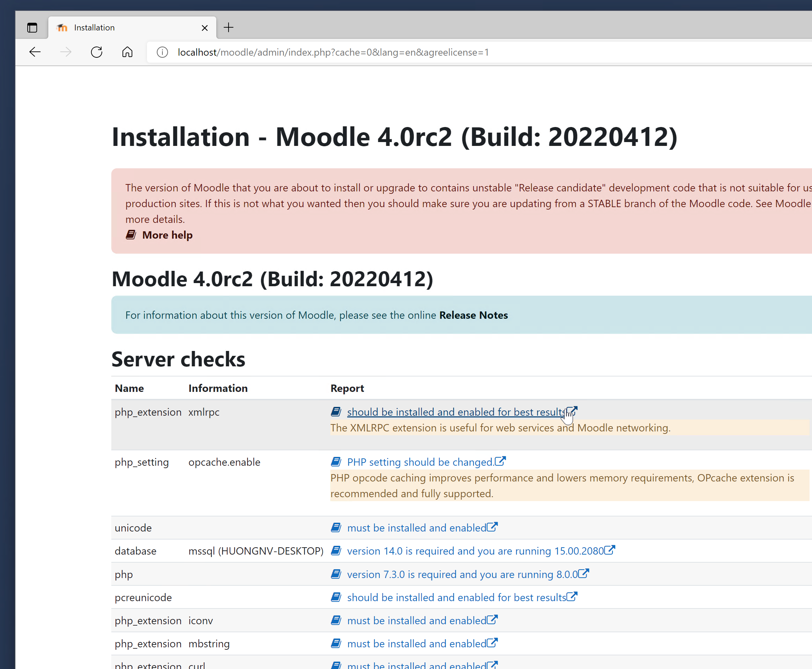Select the Installation tab
This screenshot has height=669, width=812.
(x=132, y=28)
